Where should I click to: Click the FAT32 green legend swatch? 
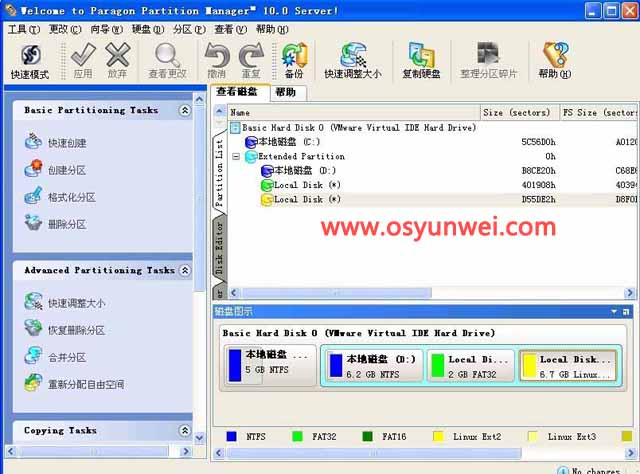click(x=298, y=436)
